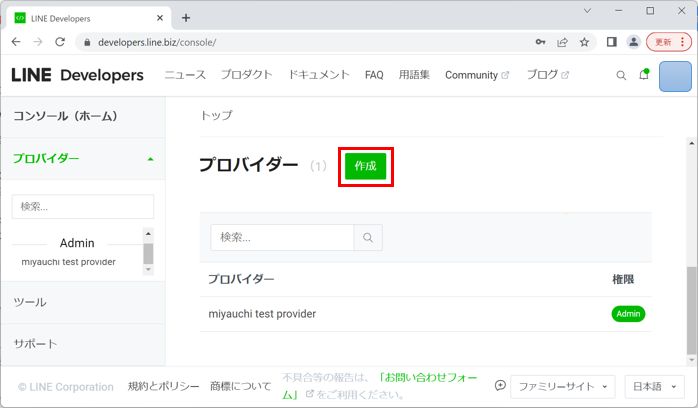Open the saved passwords key icon

pyautogui.click(x=540, y=42)
